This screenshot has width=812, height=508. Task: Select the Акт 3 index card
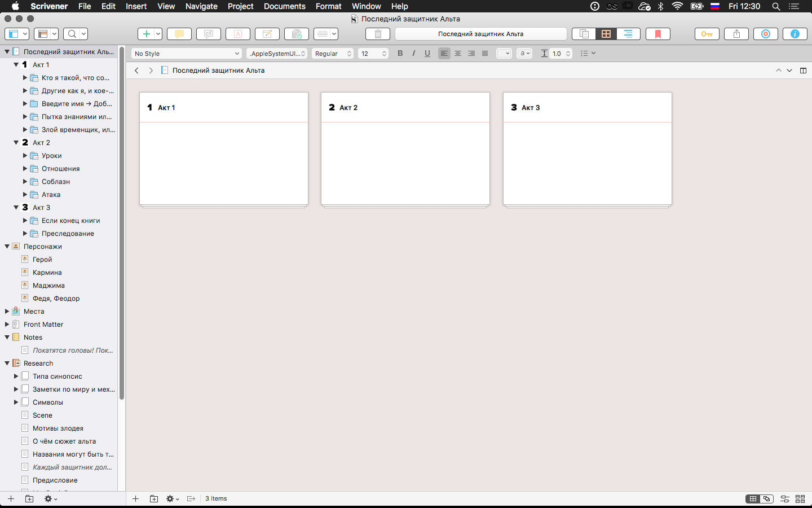[x=587, y=149]
